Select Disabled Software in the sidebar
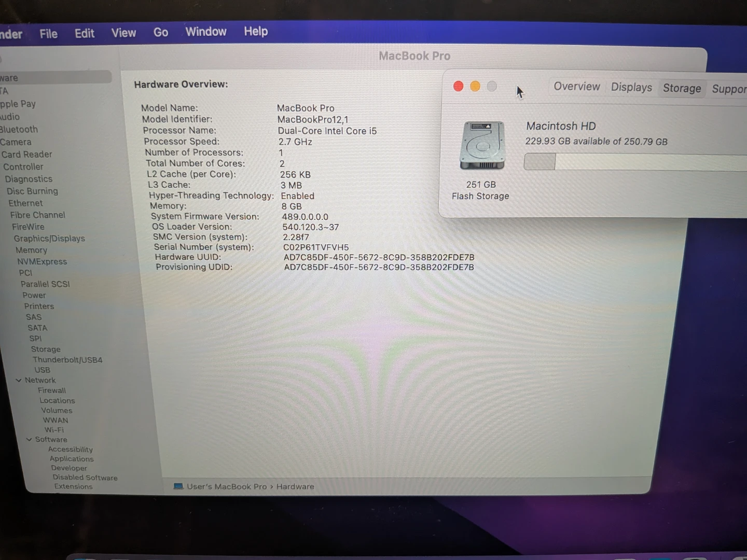The width and height of the screenshot is (747, 560). point(85,478)
